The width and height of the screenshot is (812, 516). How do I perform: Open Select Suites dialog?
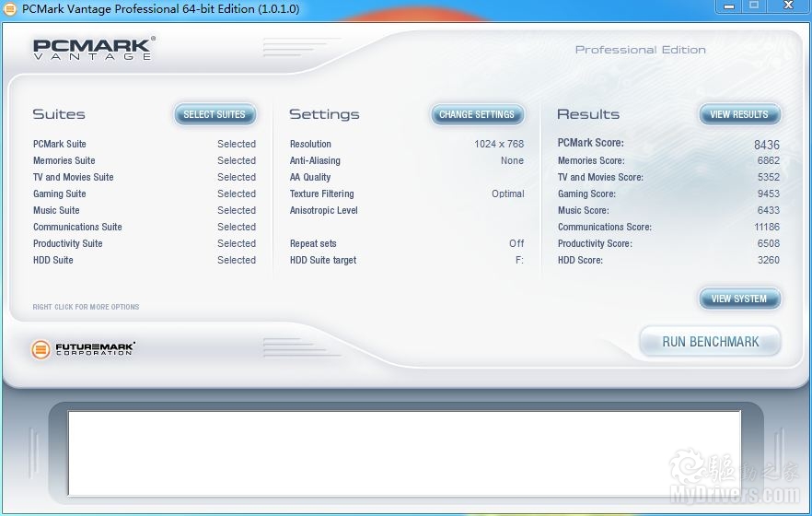tap(215, 114)
